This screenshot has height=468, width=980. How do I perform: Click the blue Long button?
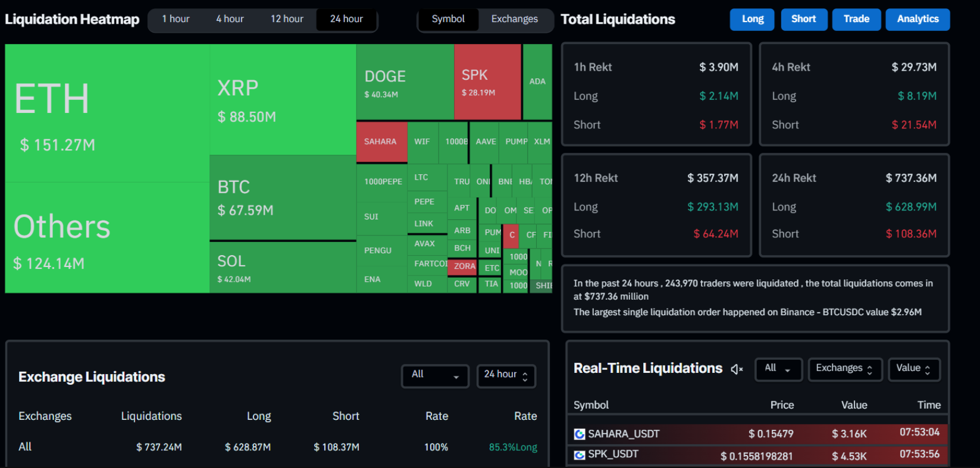[x=752, y=19]
